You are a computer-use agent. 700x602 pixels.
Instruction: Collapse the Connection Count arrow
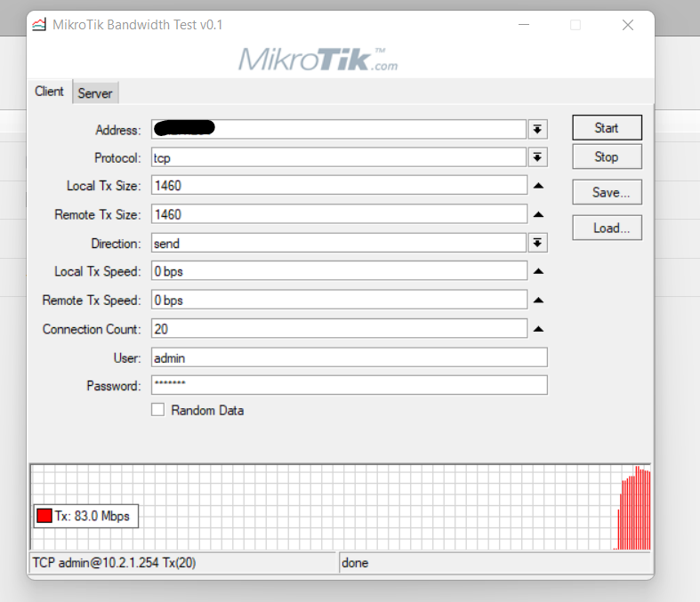pos(538,329)
